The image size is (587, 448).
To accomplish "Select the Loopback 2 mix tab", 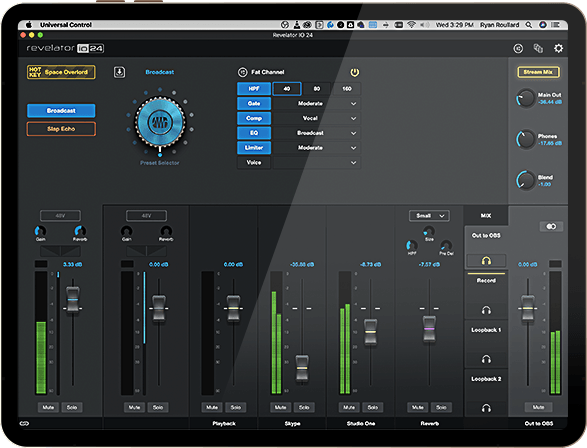I will click(486, 379).
